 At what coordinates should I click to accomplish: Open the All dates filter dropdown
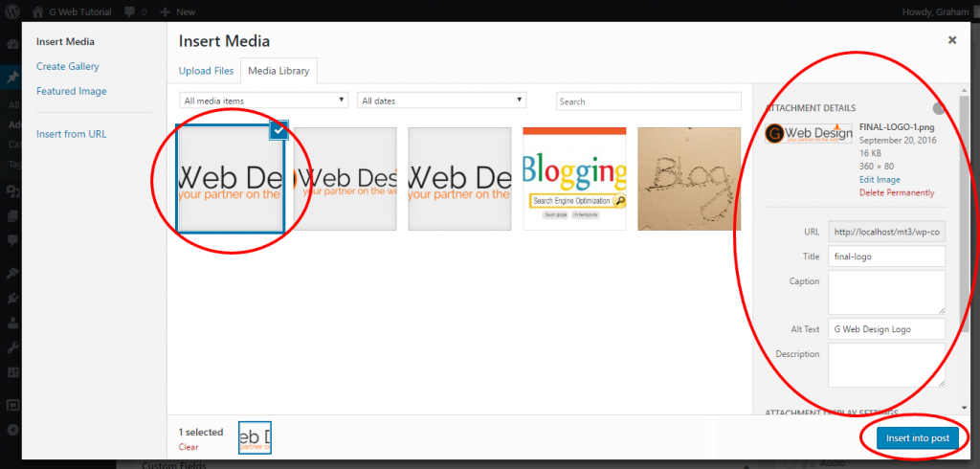point(442,100)
